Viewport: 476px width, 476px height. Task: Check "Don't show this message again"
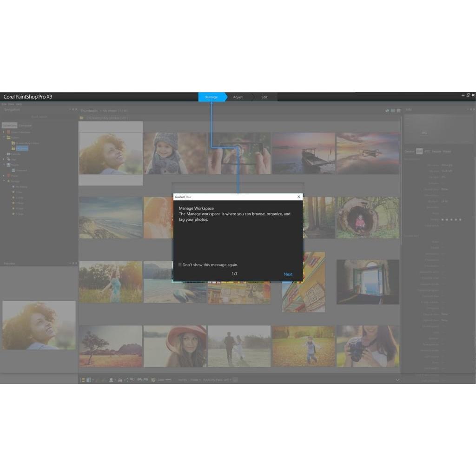click(180, 264)
